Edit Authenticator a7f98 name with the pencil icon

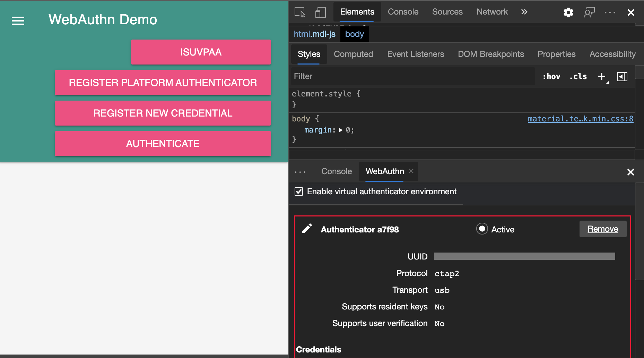coord(306,229)
